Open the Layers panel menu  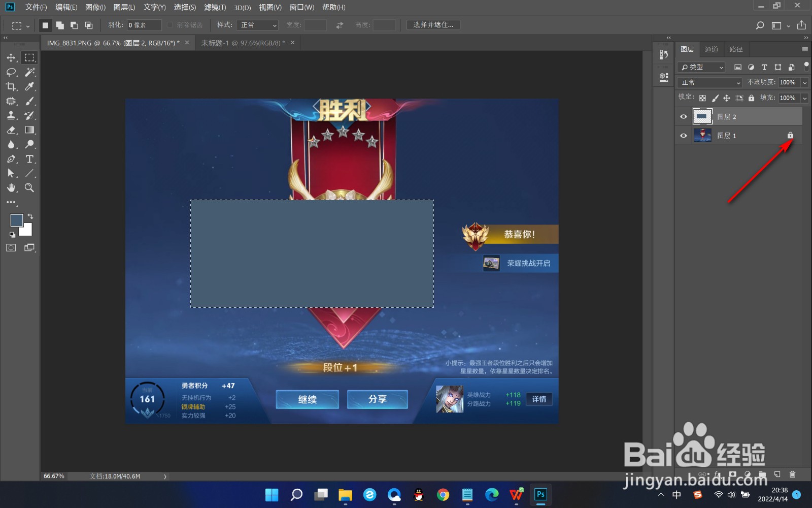pos(805,49)
